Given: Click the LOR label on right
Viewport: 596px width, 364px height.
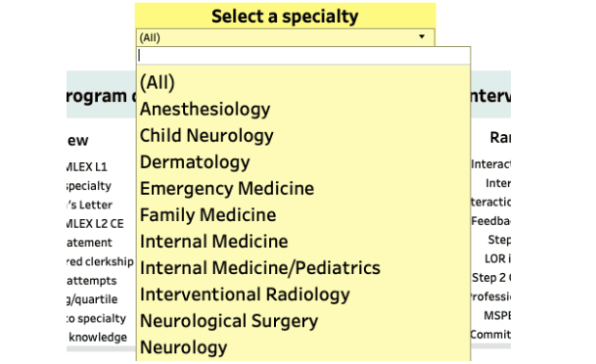Looking at the screenshot, I should pos(497,258).
